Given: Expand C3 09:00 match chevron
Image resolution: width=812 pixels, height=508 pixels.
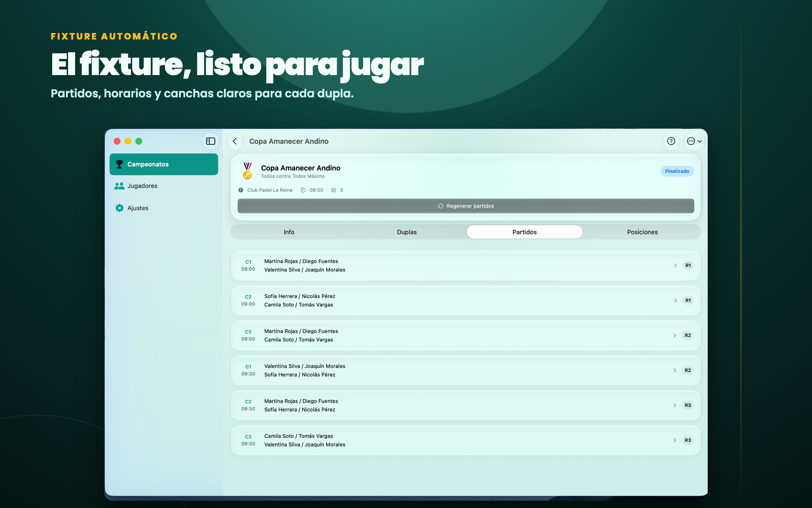Looking at the screenshot, I should coord(675,335).
